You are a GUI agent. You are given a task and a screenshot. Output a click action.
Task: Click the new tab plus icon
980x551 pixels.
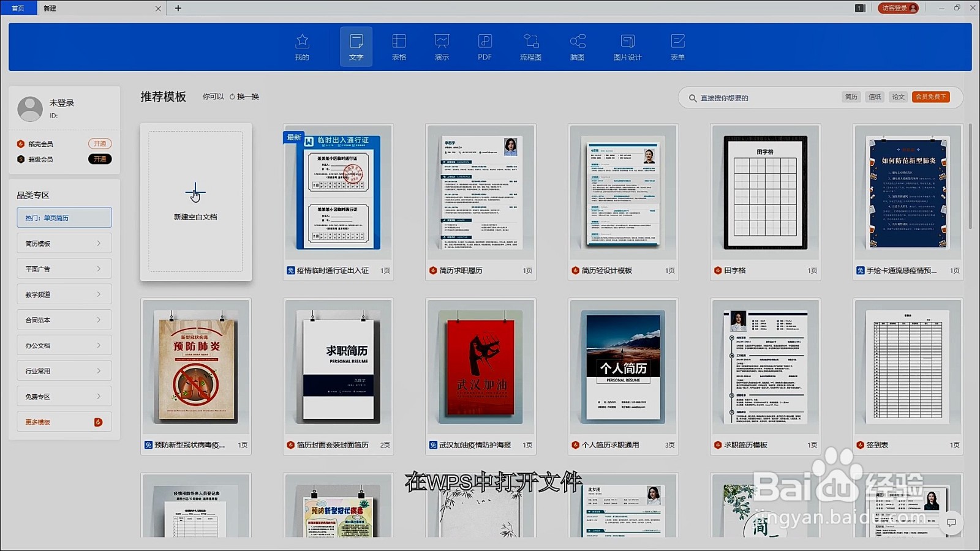pyautogui.click(x=177, y=8)
